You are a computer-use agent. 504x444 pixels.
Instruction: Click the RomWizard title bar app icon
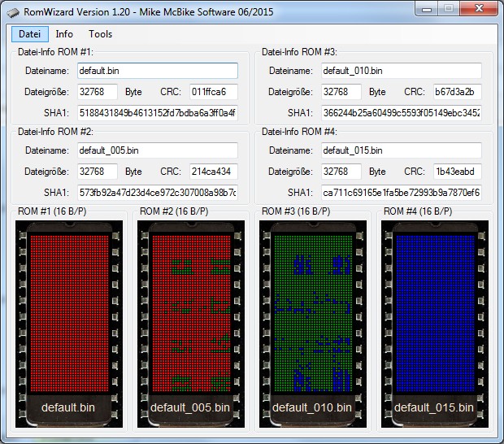pos(12,11)
